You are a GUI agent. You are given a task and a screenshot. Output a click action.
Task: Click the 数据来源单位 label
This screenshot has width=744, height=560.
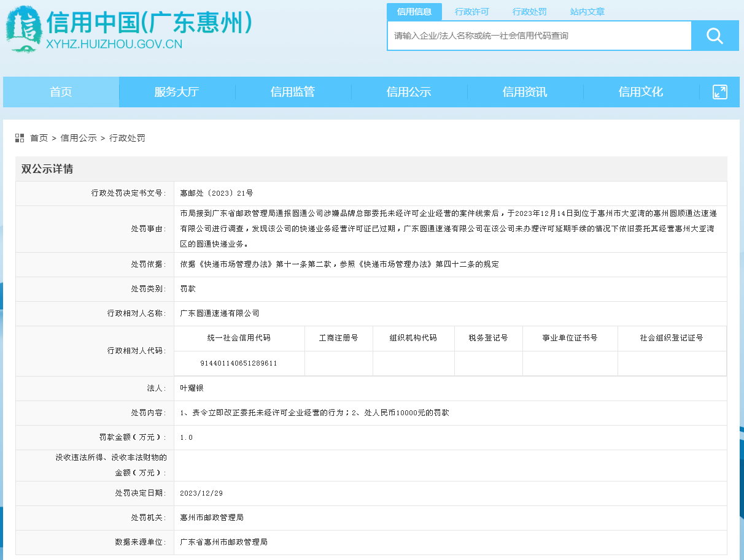(141, 542)
